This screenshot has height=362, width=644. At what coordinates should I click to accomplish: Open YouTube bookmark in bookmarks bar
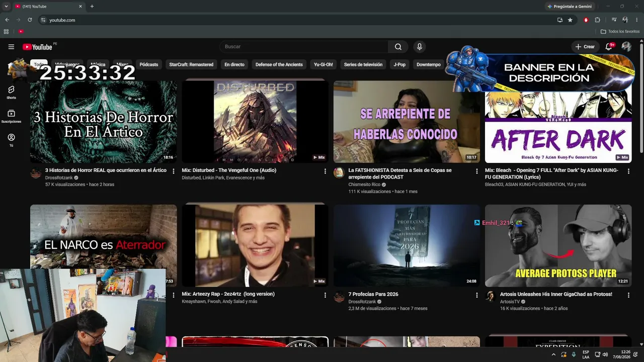21,31
